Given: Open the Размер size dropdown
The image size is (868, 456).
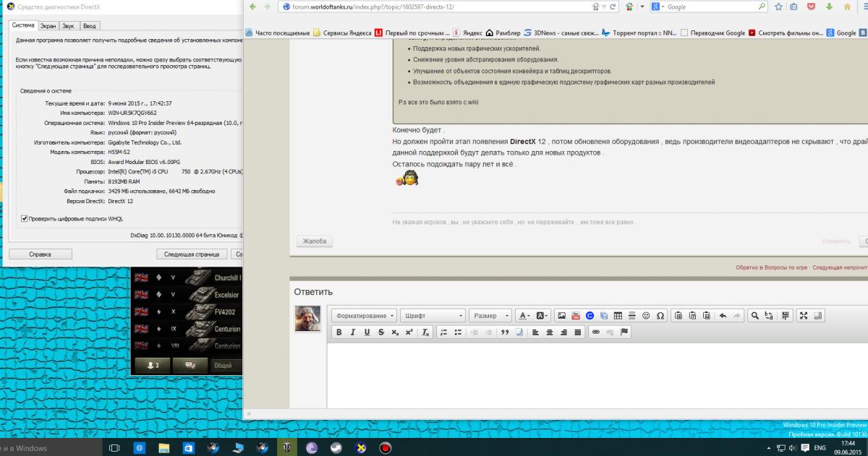Looking at the screenshot, I should pyautogui.click(x=490, y=316).
